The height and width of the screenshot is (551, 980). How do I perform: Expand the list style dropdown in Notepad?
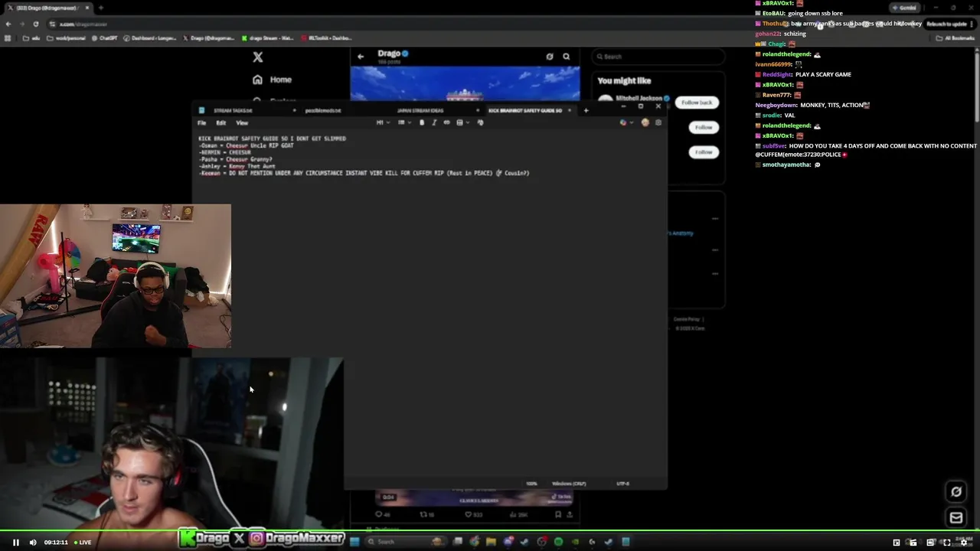tap(403, 122)
